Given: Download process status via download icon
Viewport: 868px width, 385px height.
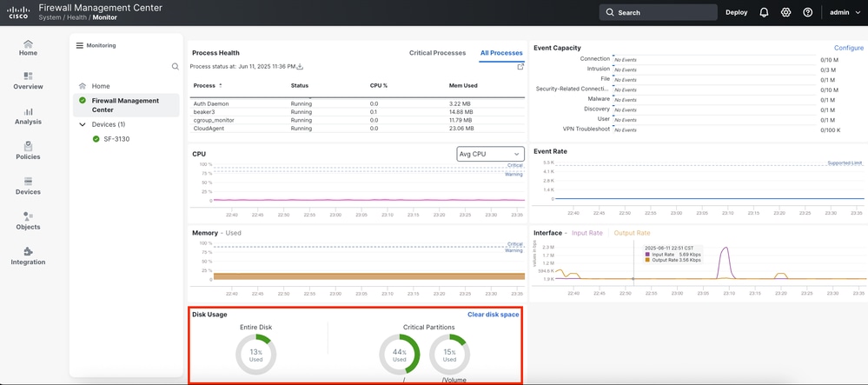Looking at the screenshot, I should coord(300,66).
